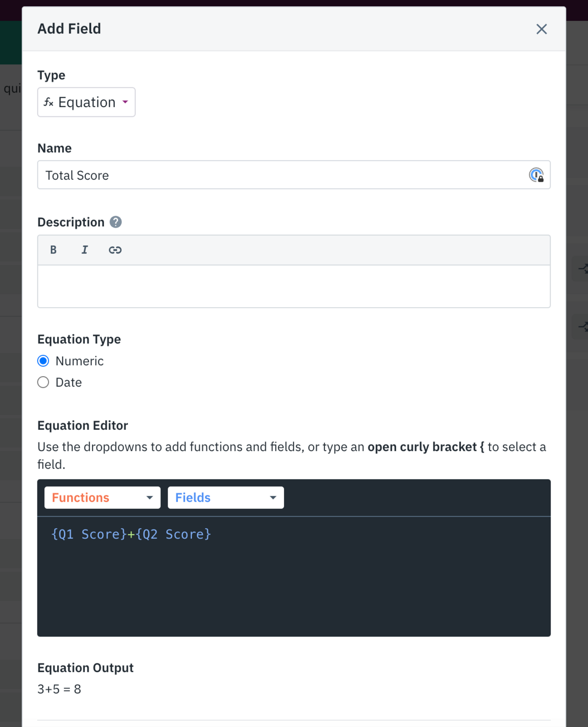The width and height of the screenshot is (588, 727).
Task: Apply Italic formatting in the Description toolbar
Action: pyautogui.click(x=84, y=250)
